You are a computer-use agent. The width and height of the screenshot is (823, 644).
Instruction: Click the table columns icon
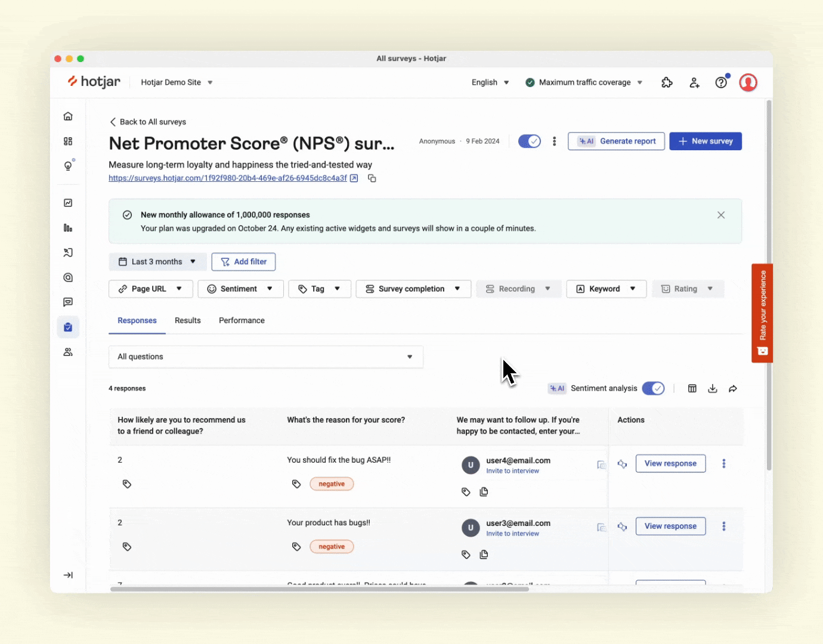[692, 388]
